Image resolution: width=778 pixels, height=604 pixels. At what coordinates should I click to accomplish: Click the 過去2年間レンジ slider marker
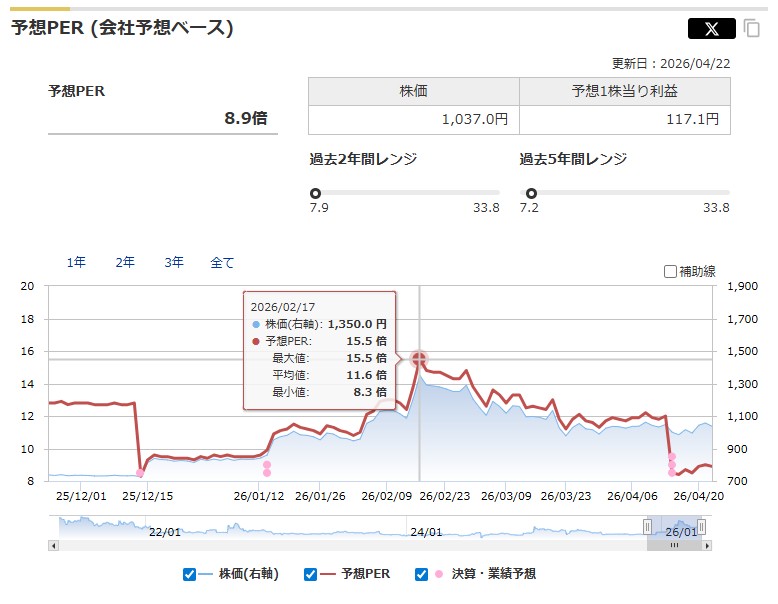coord(316,193)
